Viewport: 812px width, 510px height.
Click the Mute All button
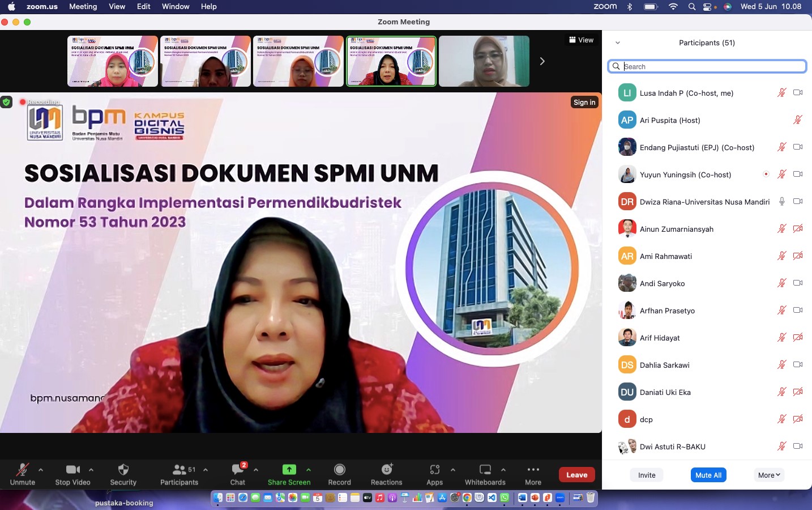708,475
